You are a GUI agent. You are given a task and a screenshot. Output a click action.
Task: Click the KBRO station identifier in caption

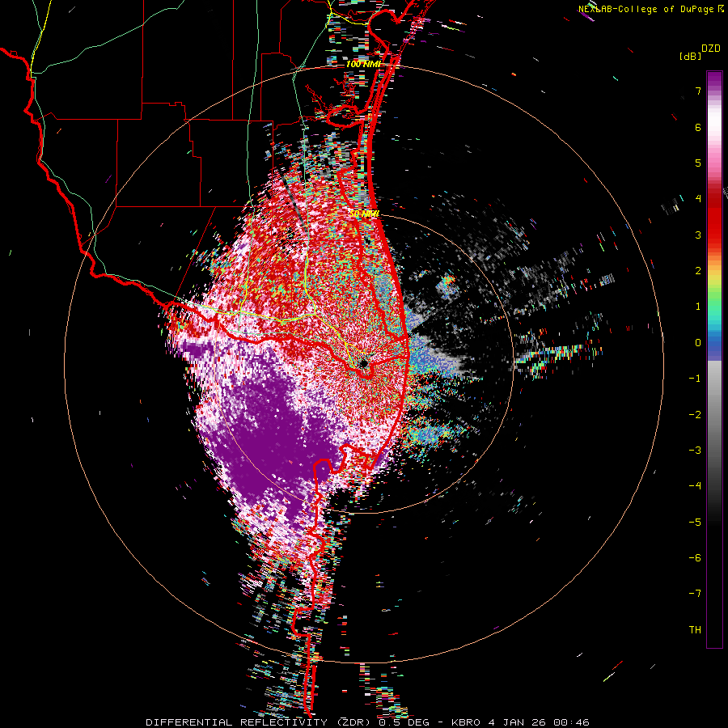pyautogui.click(x=468, y=722)
